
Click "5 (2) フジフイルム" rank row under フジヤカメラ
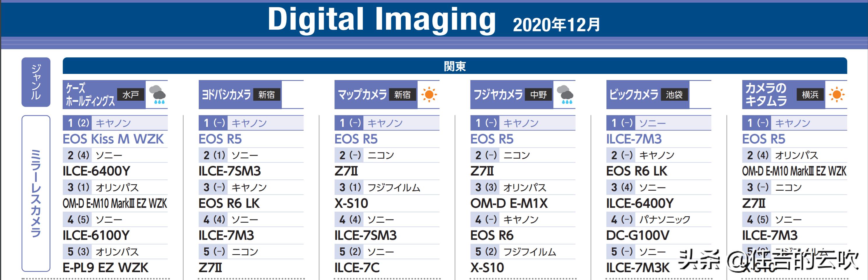[523, 252]
